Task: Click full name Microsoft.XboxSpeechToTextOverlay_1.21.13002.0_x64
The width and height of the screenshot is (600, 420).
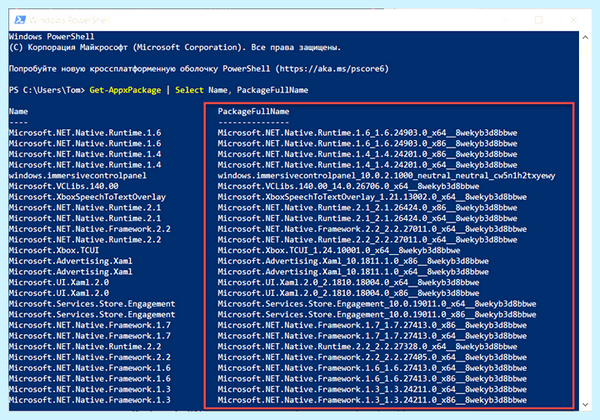Action: (x=372, y=197)
